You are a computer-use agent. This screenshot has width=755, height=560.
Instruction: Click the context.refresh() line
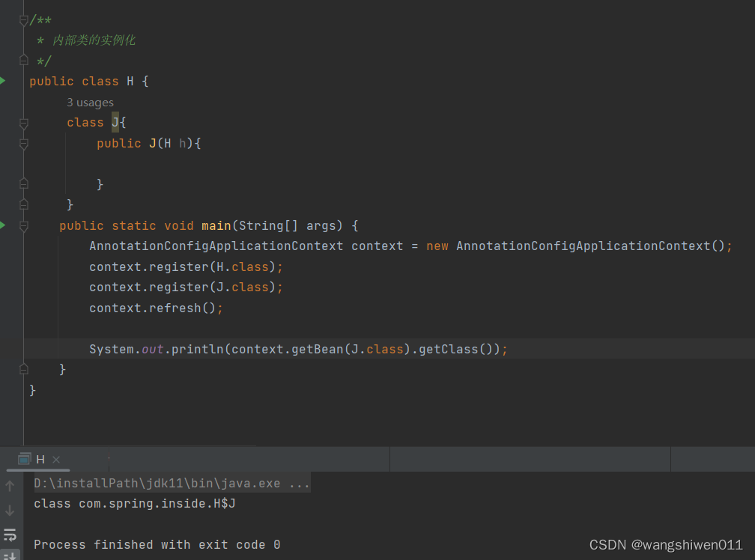pyautogui.click(x=156, y=308)
